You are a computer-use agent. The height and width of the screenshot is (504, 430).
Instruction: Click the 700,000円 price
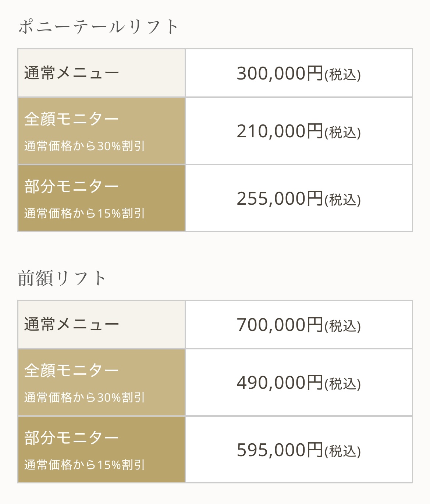pyautogui.click(x=280, y=324)
